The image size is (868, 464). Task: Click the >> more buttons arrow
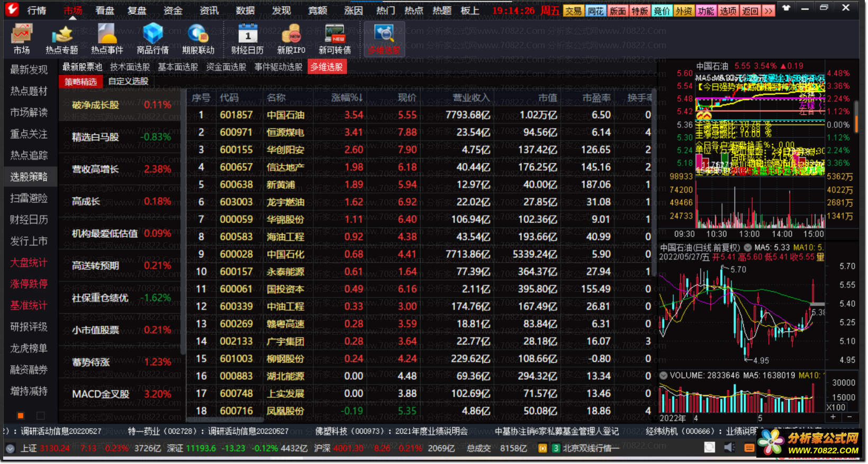(768, 11)
